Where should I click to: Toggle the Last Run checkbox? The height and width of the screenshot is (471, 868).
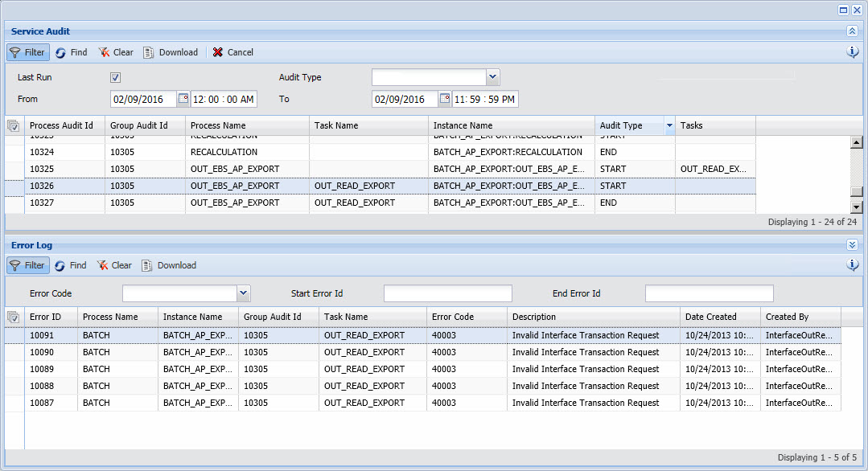click(116, 78)
